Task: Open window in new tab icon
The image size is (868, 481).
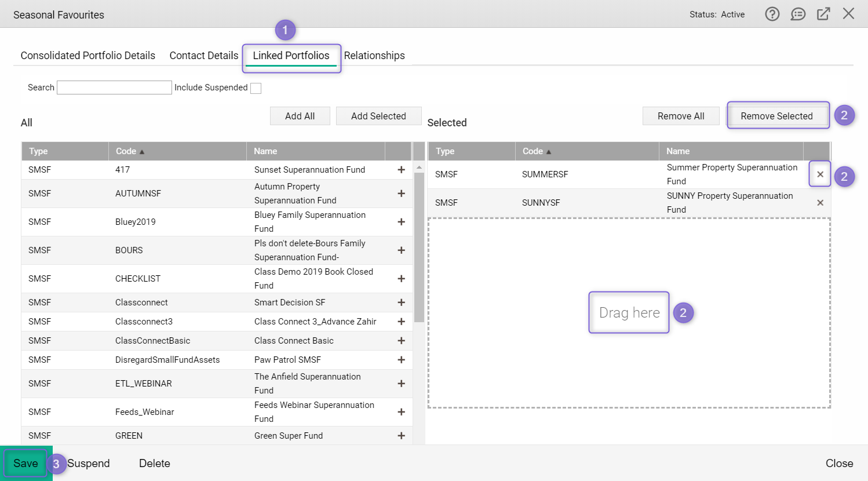Action: [x=823, y=14]
